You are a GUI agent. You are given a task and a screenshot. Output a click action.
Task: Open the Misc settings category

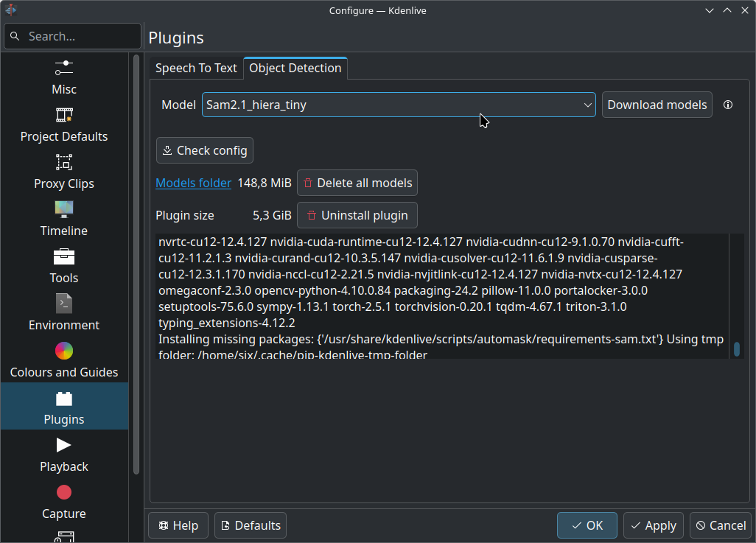tap(64, 77)
